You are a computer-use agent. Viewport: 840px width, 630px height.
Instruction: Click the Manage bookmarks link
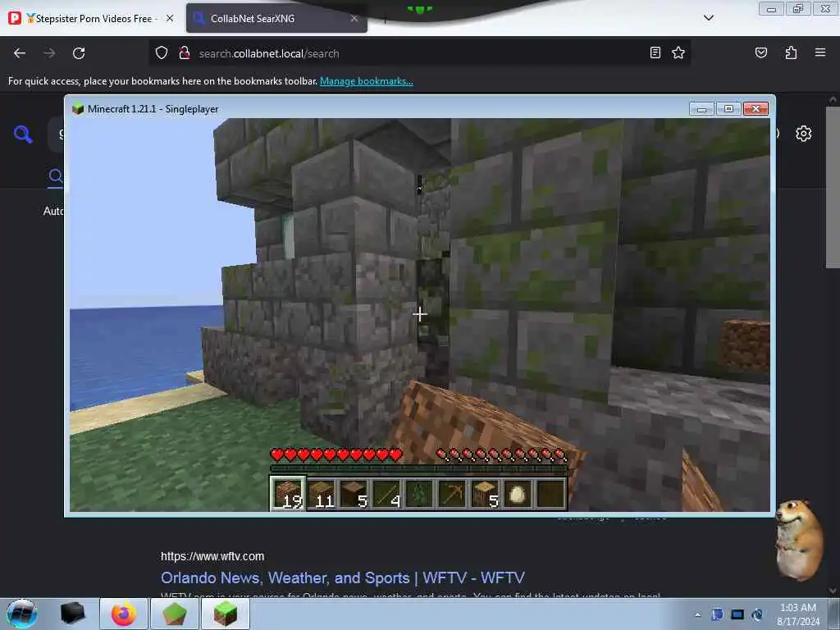[x=367, y=81]
